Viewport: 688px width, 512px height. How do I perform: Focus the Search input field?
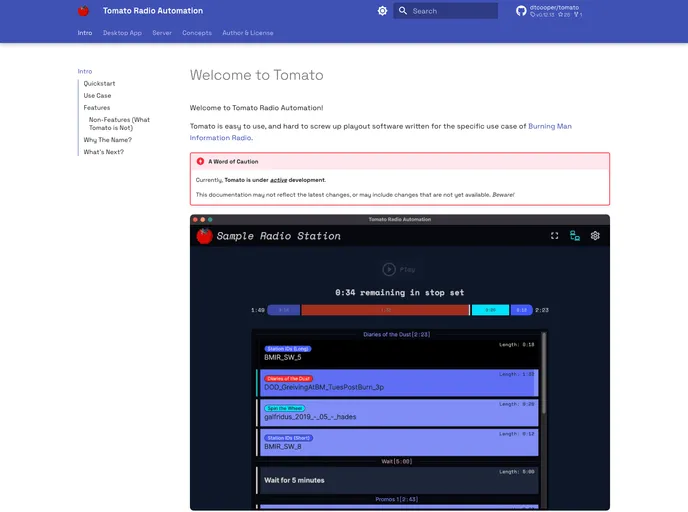tap(445, 11)
